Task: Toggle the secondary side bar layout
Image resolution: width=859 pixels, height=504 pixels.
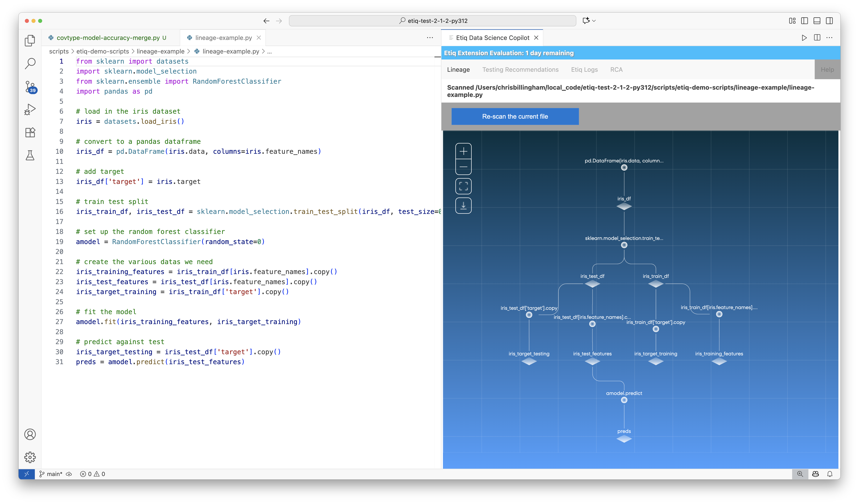Action: (x=829, y=21)
